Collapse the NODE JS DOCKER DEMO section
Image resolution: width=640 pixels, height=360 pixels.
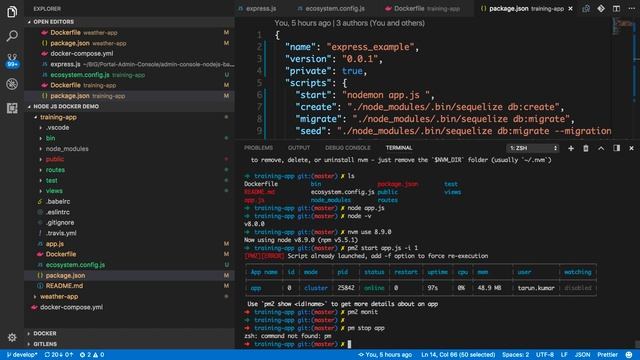[129, 107]
